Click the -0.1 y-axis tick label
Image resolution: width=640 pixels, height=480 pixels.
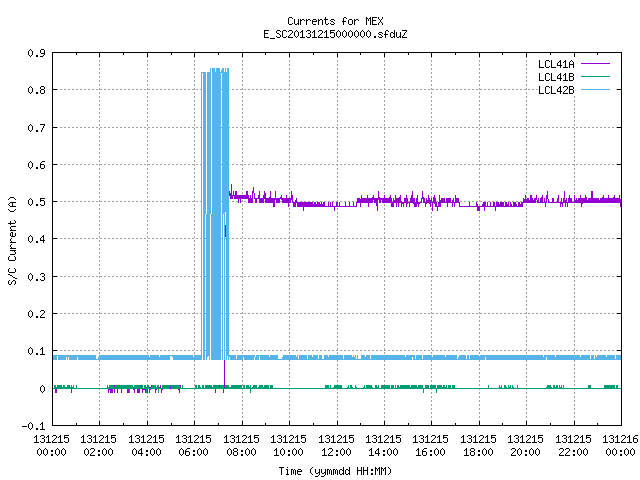point(33,426)
